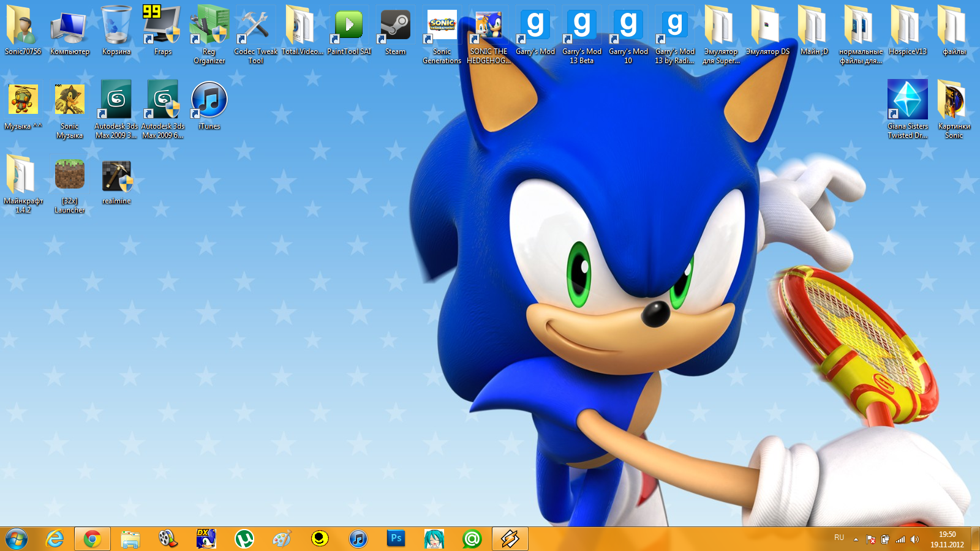The height and width of the screenshot is (551, 980).
Task: Switch to Google Chrome in taskbar
Action: tap(92, 539)
